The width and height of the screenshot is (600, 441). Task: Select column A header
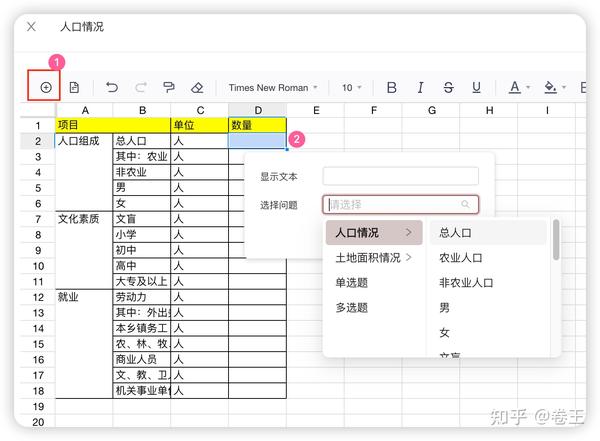coord(85,111)
